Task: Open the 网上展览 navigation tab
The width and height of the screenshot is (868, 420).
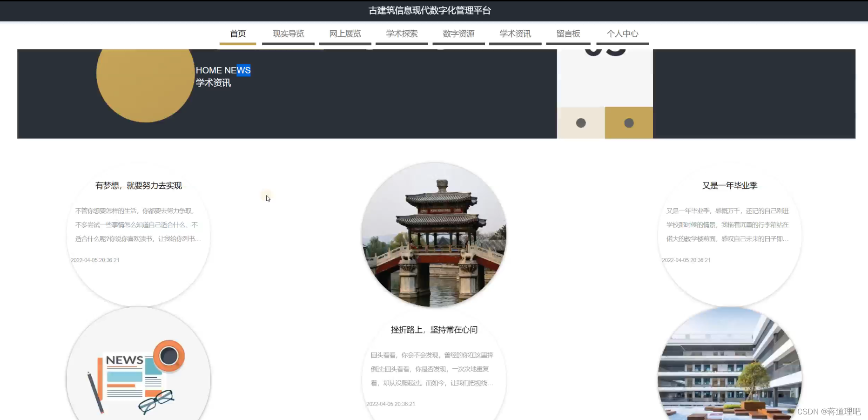Action: click(345, 34)
